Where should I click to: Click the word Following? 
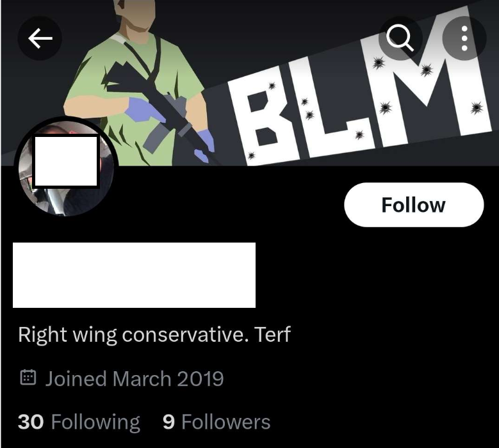point(96,423)
